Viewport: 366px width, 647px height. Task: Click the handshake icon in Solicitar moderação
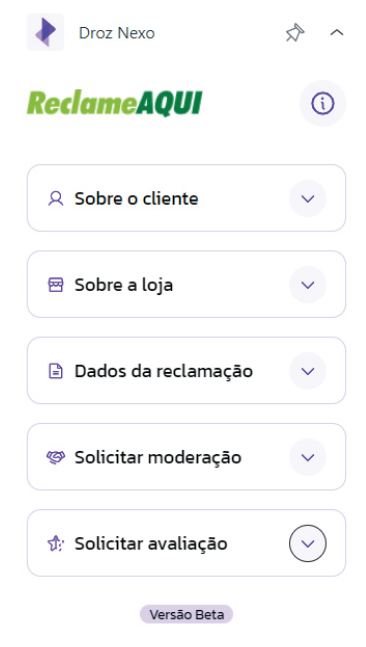pyautogui.click(x=56, y=457)
